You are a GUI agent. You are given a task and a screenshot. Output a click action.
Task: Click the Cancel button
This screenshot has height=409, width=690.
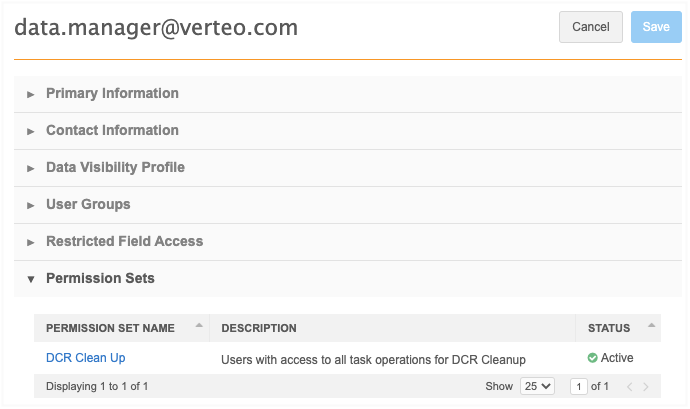tap(591, 27)
